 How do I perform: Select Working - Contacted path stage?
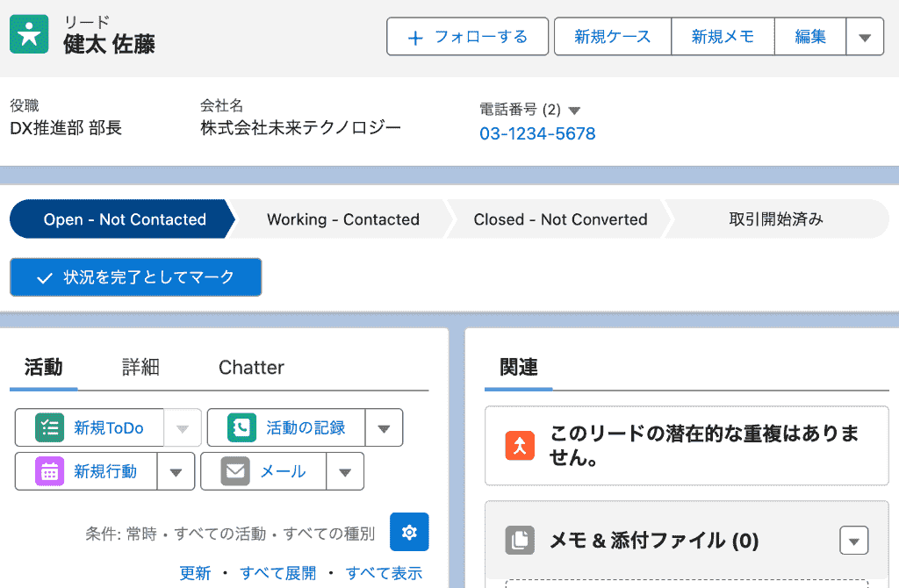pyautogui.click(x=343, y=219)
